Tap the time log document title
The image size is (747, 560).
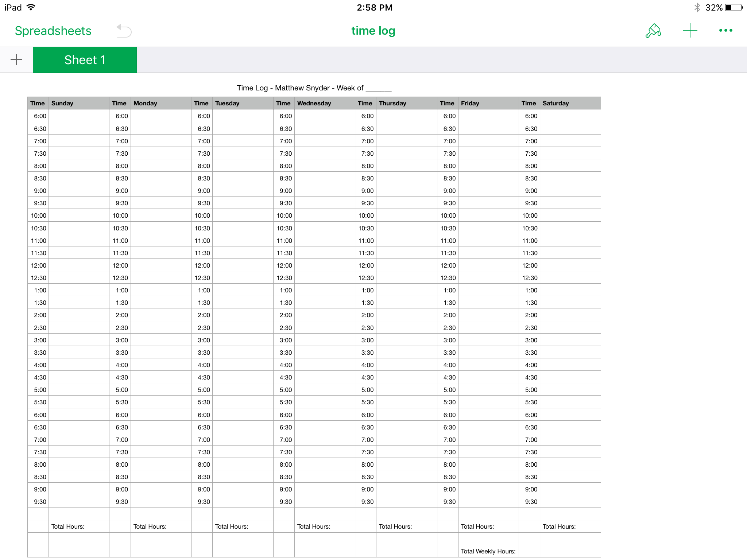click(x=373, y=31)
